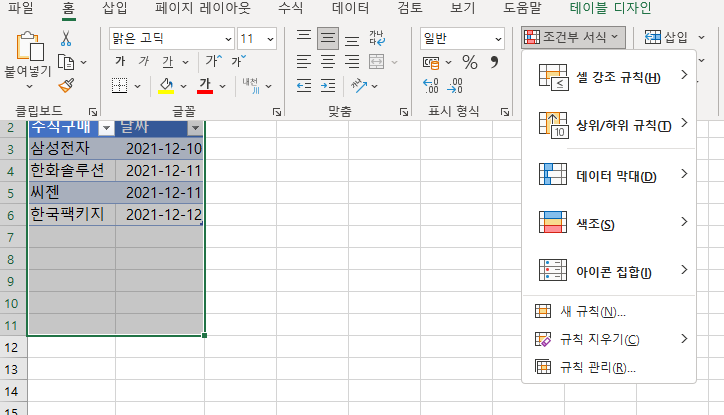Switch to the 페이지 레이아웃 tab
724x415 pixels.
(x=203, y=8)
